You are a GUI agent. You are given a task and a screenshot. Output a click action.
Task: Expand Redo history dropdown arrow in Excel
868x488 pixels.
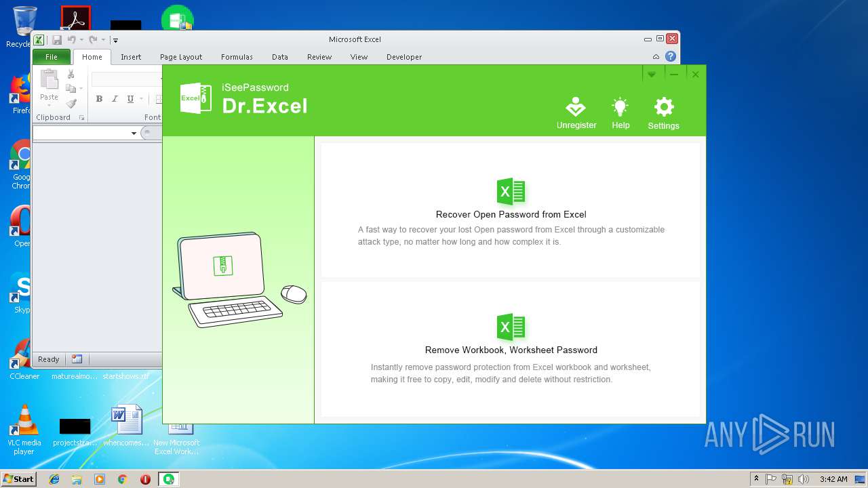(x=103, y=40)
